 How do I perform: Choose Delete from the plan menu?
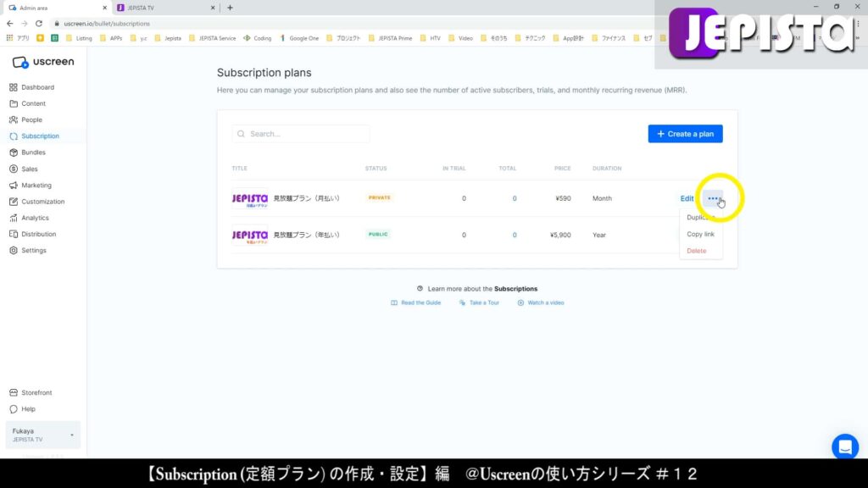click(697, 251)
